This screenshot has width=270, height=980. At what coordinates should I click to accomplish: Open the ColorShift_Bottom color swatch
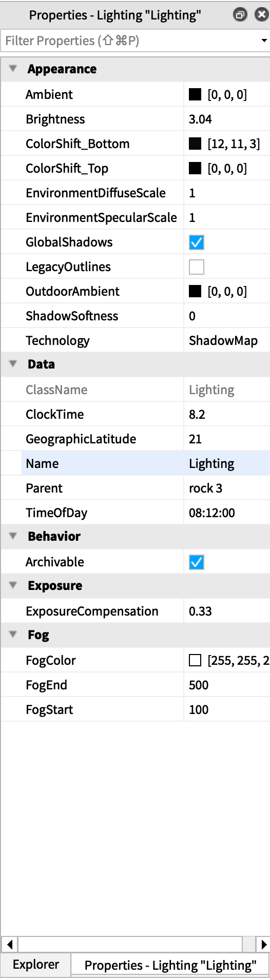195,144
